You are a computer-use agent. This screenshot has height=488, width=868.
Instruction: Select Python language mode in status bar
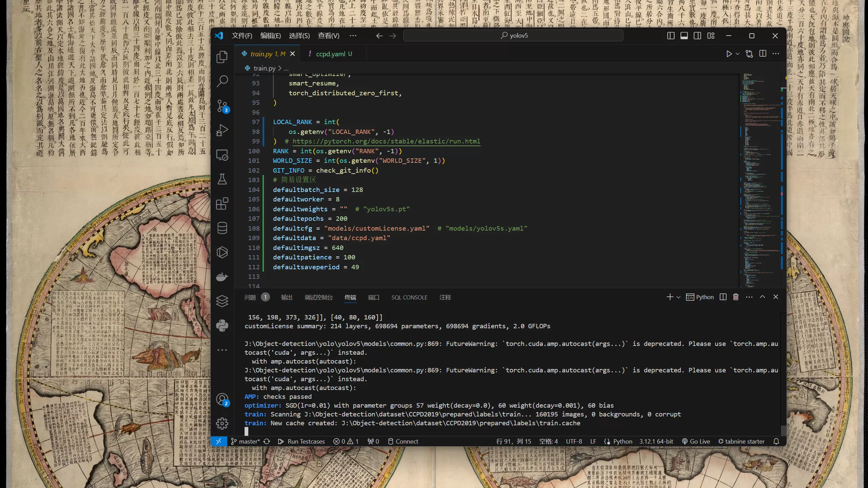tap(622, 441)
